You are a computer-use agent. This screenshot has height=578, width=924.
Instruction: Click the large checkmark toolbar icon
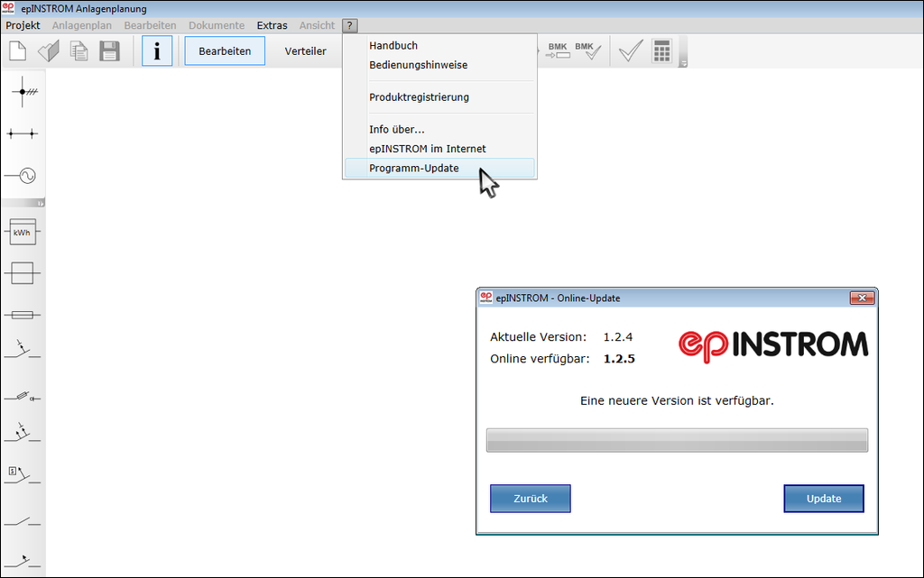[x=631, y=51]
